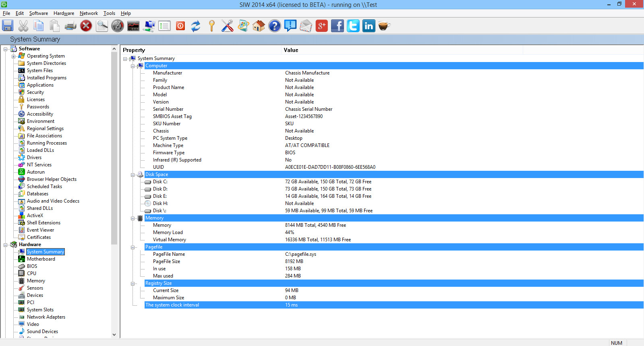The image size is (644, 346).
Task: Collapse the Memory section in property list
Action: (x=133, y=218)
